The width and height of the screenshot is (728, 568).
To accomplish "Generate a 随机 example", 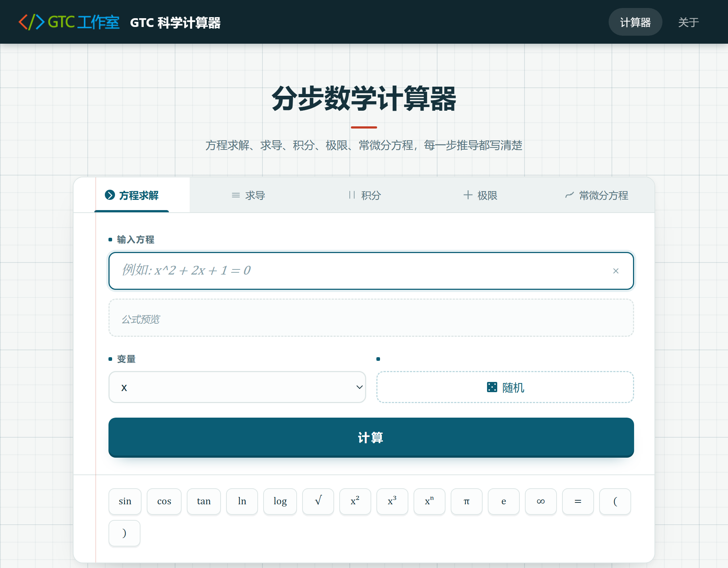I will point(505,387).
